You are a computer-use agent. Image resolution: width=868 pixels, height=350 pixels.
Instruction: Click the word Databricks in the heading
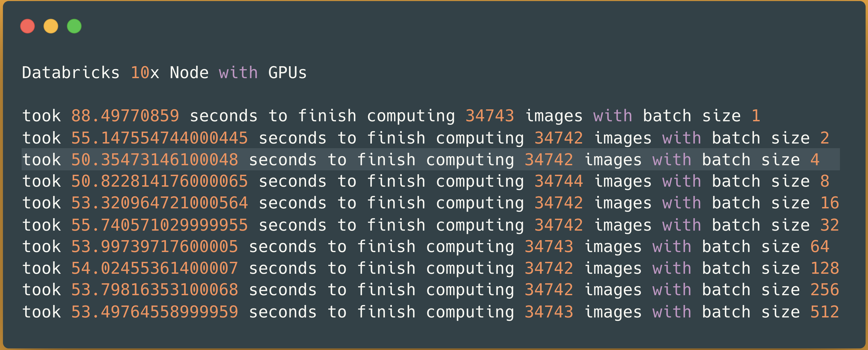pyautogui.click(x=71, y=73)
